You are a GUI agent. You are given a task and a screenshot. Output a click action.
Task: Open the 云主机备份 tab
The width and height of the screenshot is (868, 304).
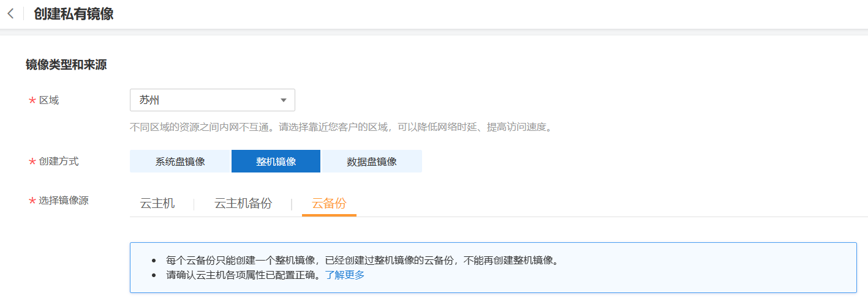pyautogui.click(x=243, y=204)
